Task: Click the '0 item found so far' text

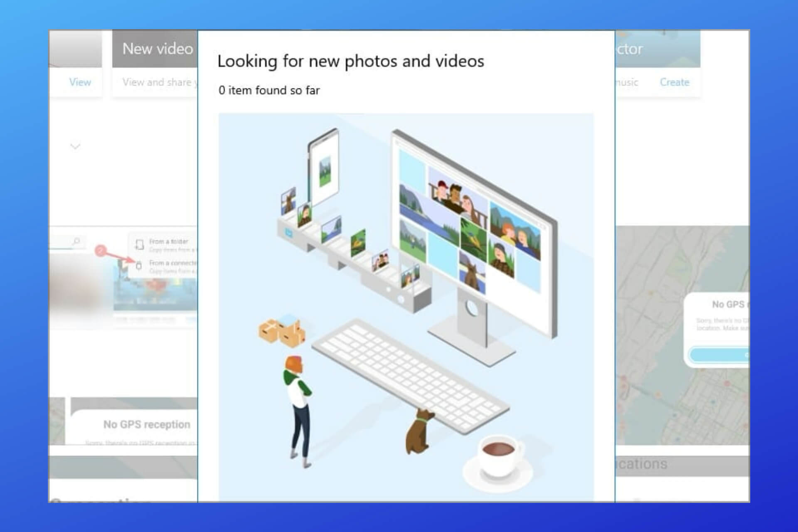Action: click(x=269, y=90)
